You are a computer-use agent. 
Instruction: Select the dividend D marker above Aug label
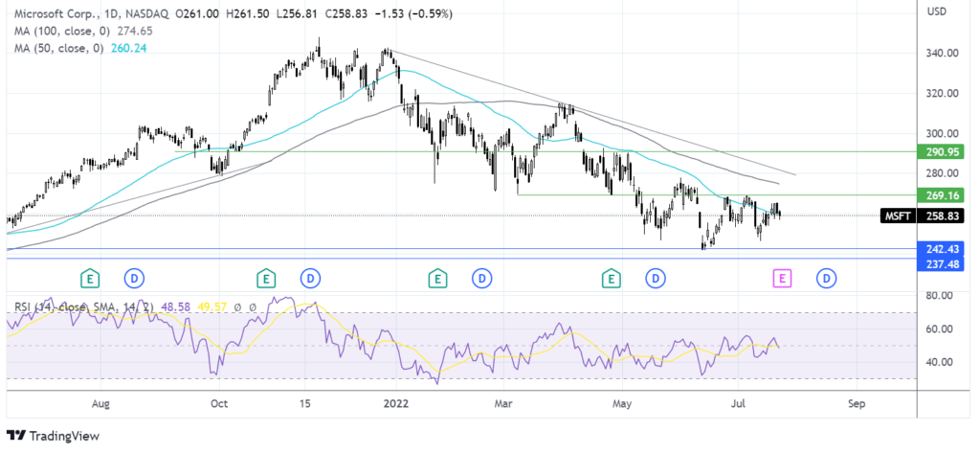pyautogui.click(x=133, y=278)
